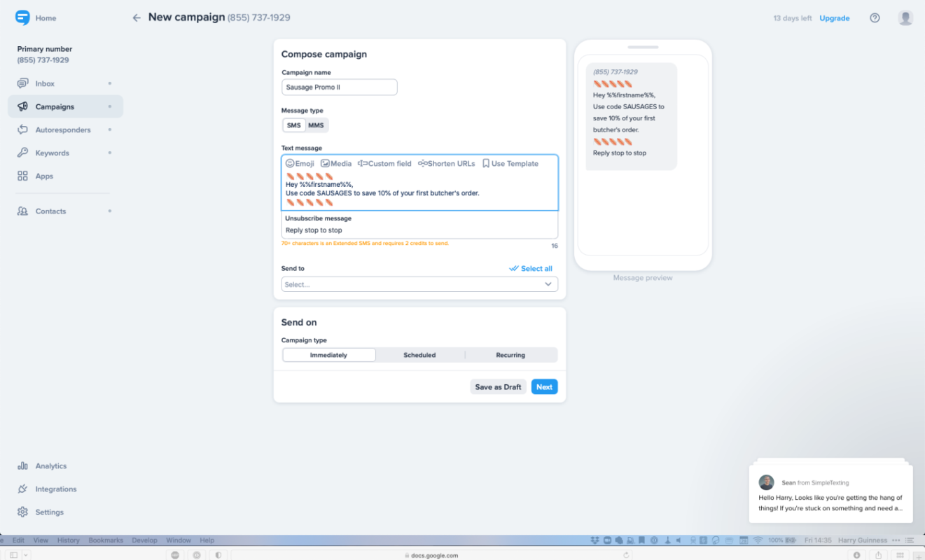Expand the Send to dropdown

419,284
